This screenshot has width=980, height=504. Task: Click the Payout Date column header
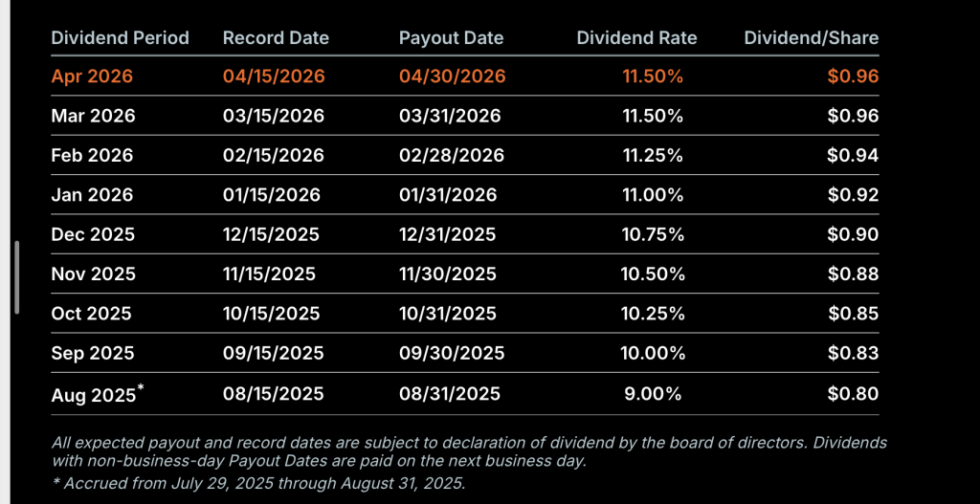[452, 38]
